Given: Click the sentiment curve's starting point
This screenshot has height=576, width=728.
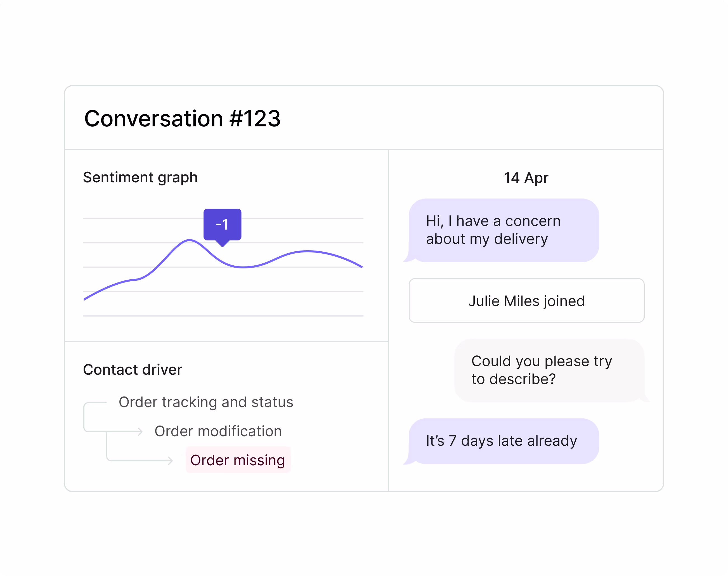Looking at the screenshot, I should click(x=85, y=298).
